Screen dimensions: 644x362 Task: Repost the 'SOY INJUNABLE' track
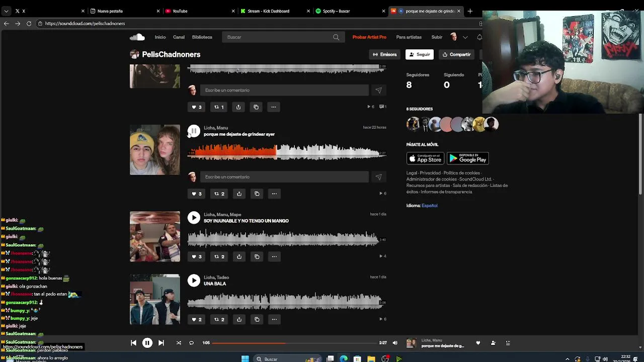pos(219,256)
